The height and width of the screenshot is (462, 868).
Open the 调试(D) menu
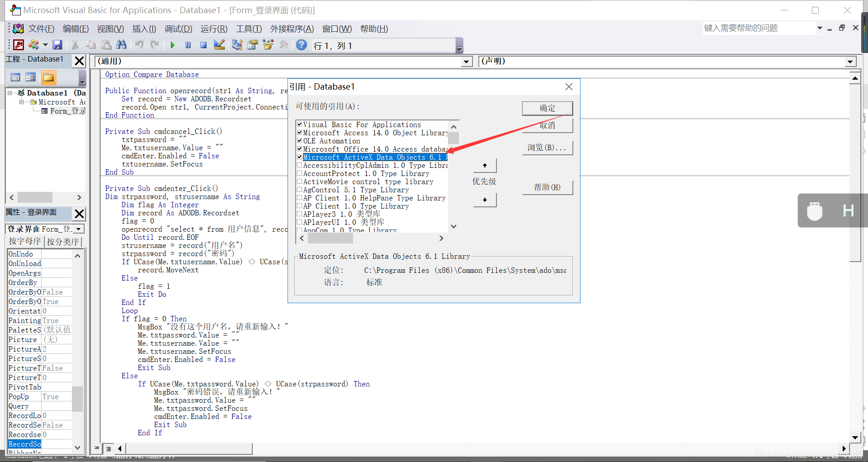[178, 29]
